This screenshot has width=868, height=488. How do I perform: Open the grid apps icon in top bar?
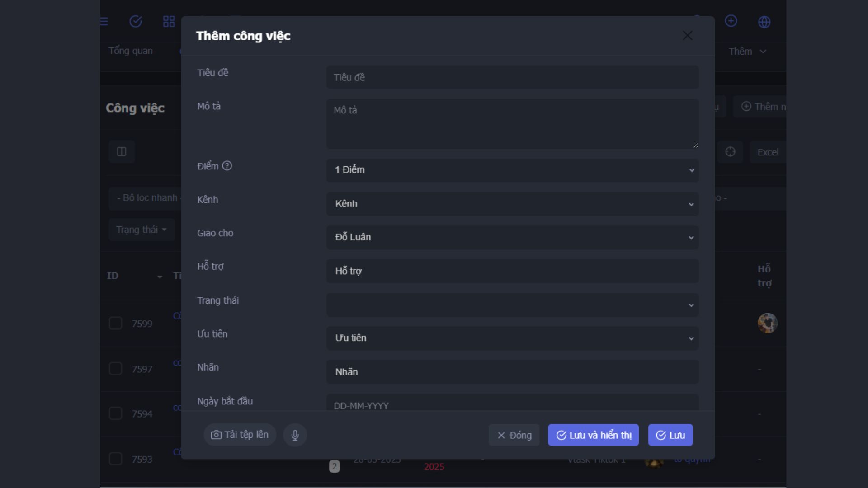click(x=169, y=21)
